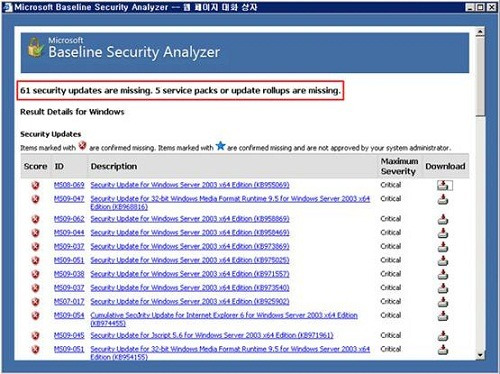Follow the MS07-017 ID link
The height and width of the screenshot is (374, 500).
click(x=69, y=301)
